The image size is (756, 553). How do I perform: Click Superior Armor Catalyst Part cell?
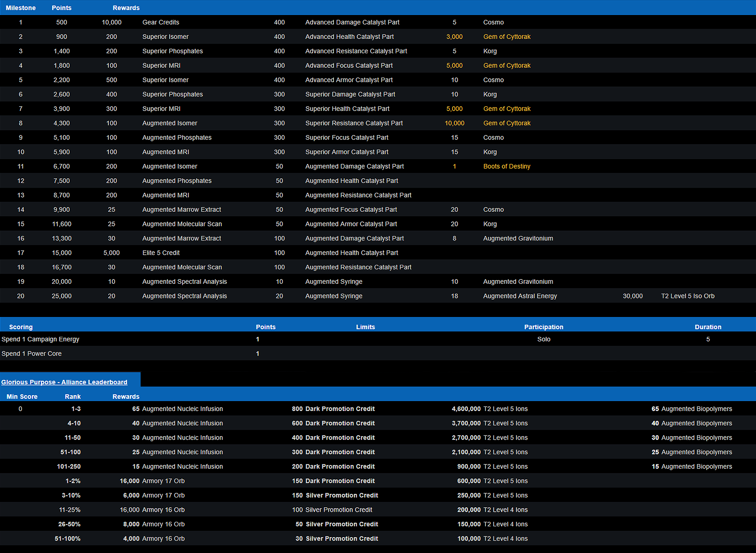(x=346, y=152)
